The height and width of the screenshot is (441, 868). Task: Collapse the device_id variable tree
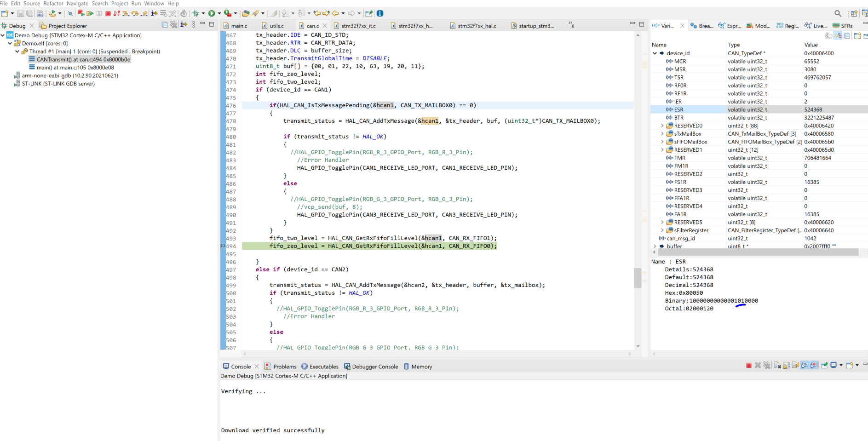655,53
